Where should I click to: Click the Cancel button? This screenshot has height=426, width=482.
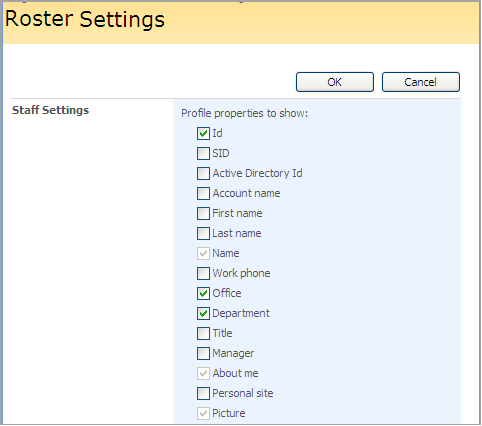pyautogui.click(x=421, y=82)
